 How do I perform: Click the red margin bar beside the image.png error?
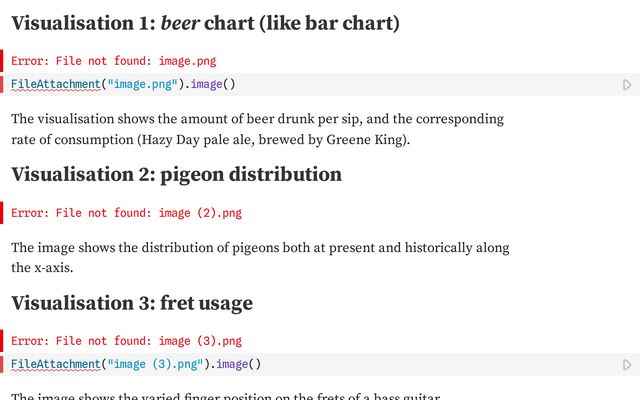coord(2,61)
